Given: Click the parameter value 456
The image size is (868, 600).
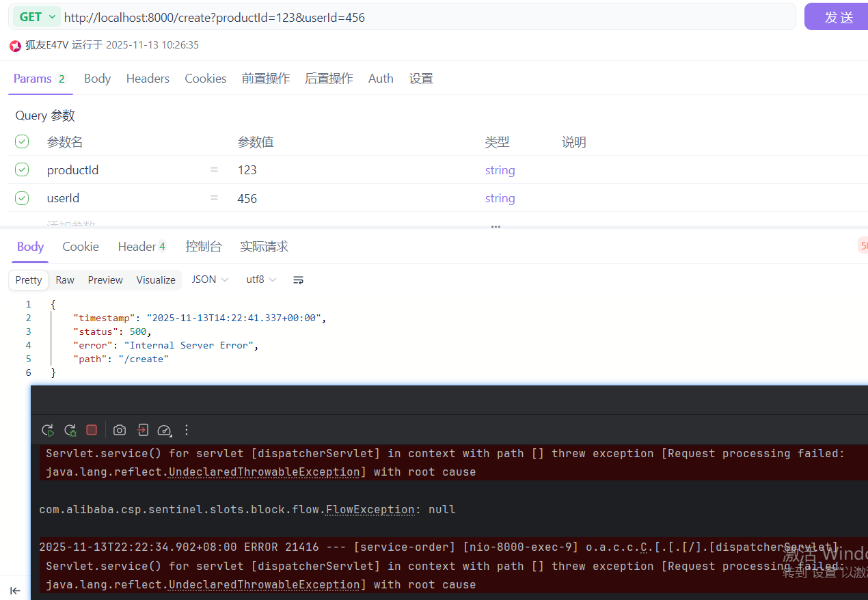Looking at the screenshot, I should click(247, 199).
